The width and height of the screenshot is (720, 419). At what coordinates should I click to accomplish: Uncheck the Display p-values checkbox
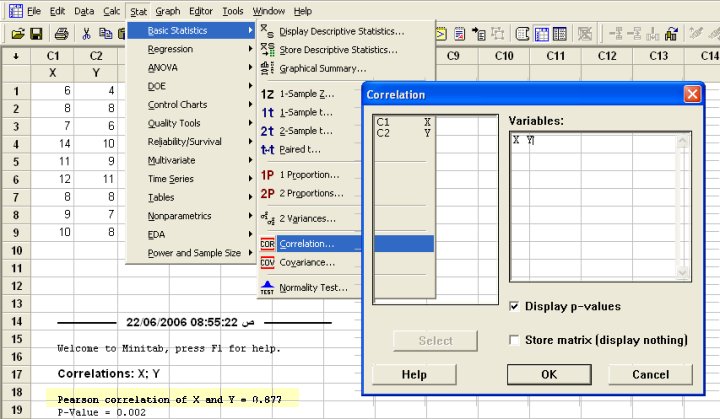514,306
